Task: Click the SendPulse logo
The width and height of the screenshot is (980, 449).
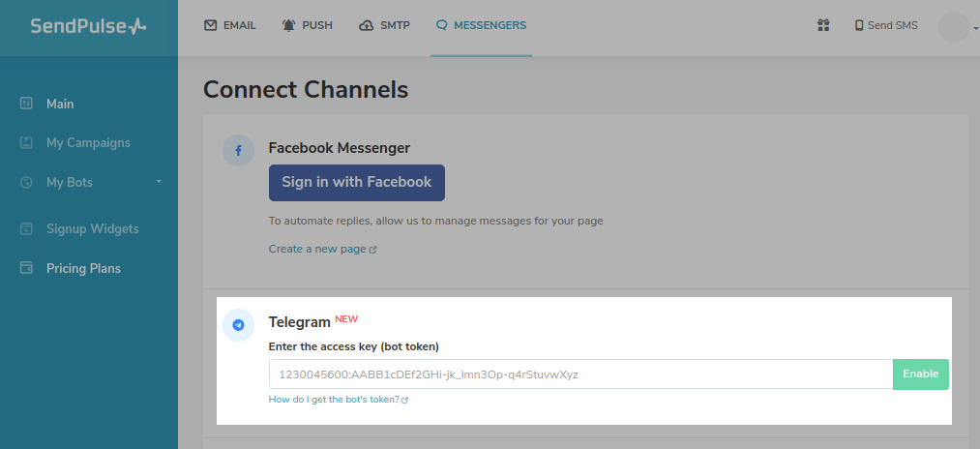Action: pyautogui.click(x=88, y=25)
